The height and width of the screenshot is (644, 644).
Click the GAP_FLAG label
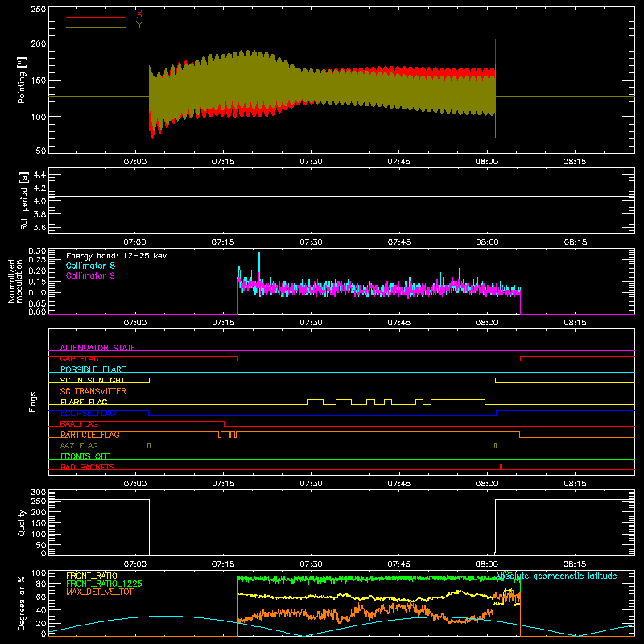tap(79, 358)
